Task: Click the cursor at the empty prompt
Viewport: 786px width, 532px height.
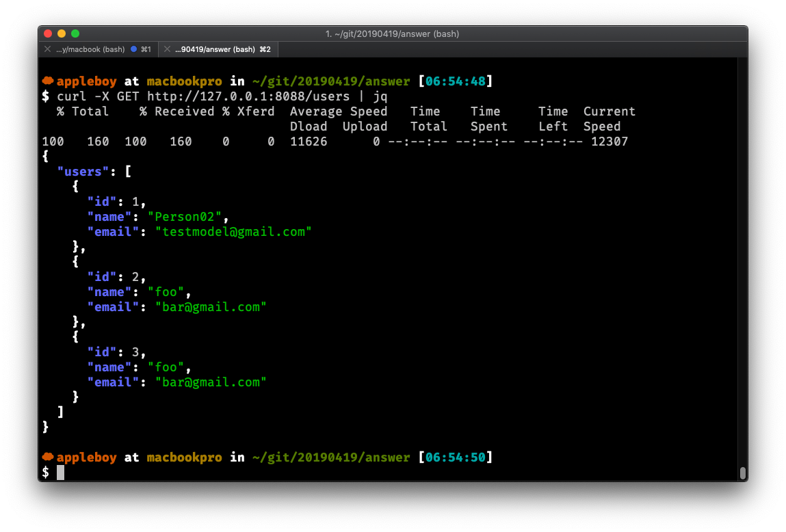Action: [61, 472]
